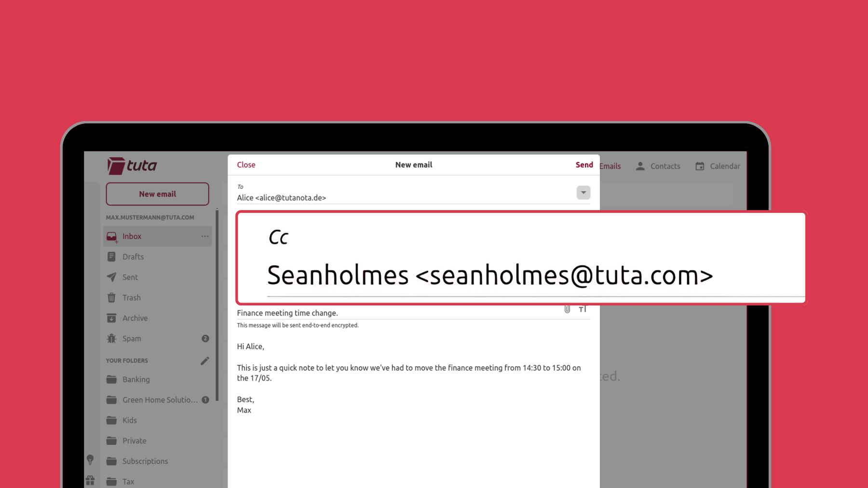Click the Archive box icon
The image size is (868, 488).
(x=111, y=318)
